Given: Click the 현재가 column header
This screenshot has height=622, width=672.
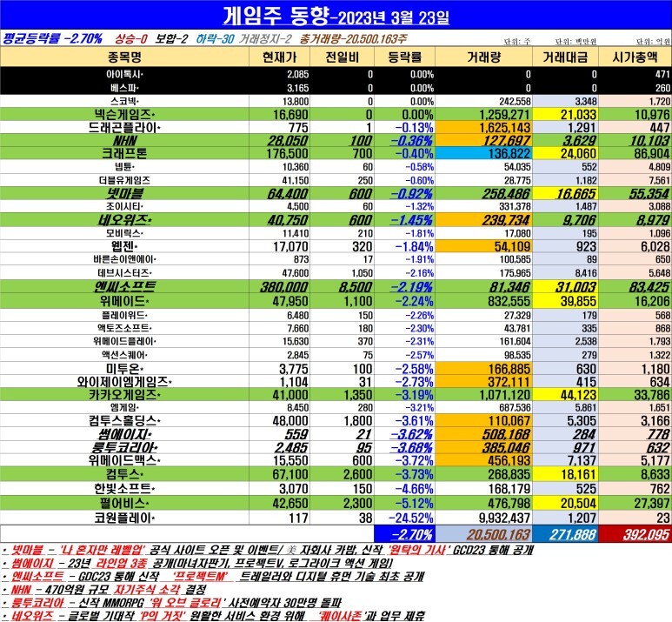Looking at the screenshot, I should 279,57.
